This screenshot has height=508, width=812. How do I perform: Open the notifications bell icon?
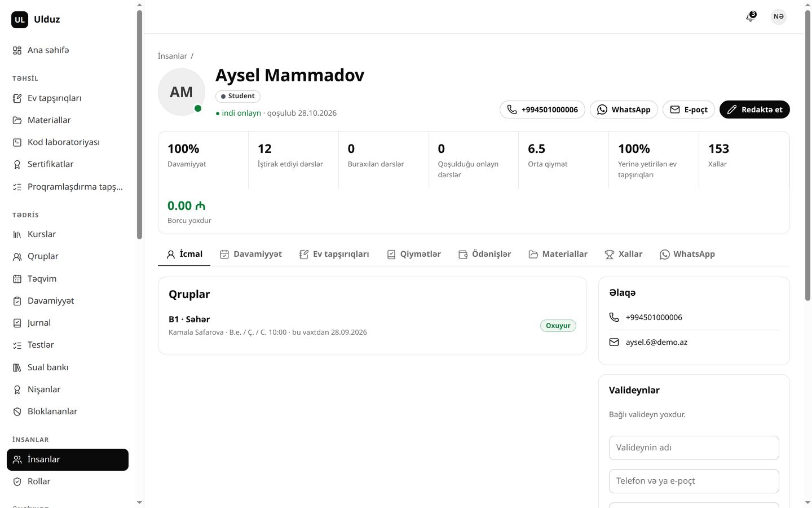tap(751, 16)
